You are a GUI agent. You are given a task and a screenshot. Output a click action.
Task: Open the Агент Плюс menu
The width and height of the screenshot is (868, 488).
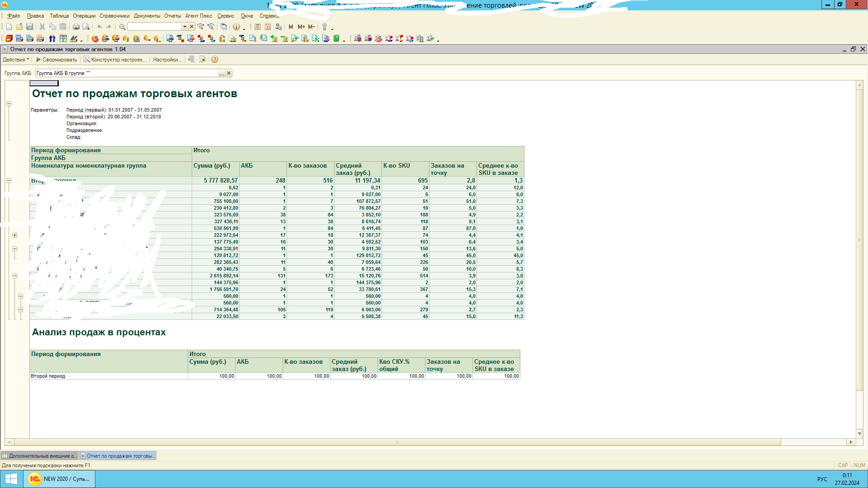[198, 16]
